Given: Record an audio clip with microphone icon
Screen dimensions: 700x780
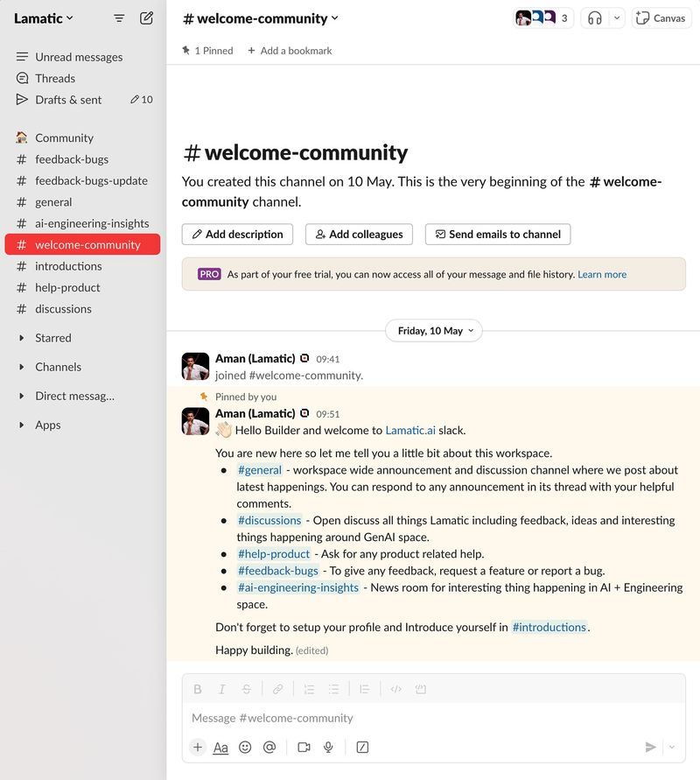Looking at the screenshot, I should pos(329,747).
